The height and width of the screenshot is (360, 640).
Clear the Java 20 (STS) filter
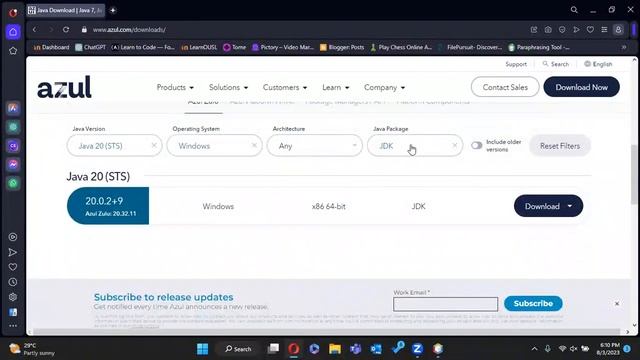(x=154, y=145)
